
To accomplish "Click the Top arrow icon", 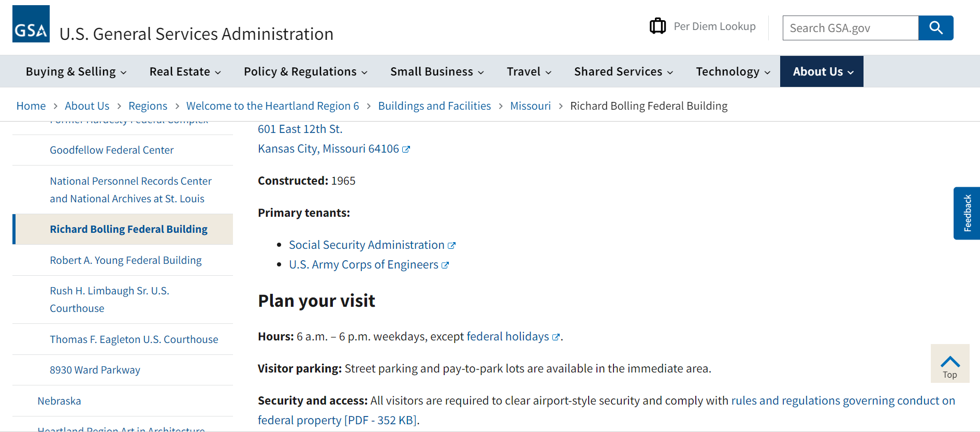I will pos(950,362).
